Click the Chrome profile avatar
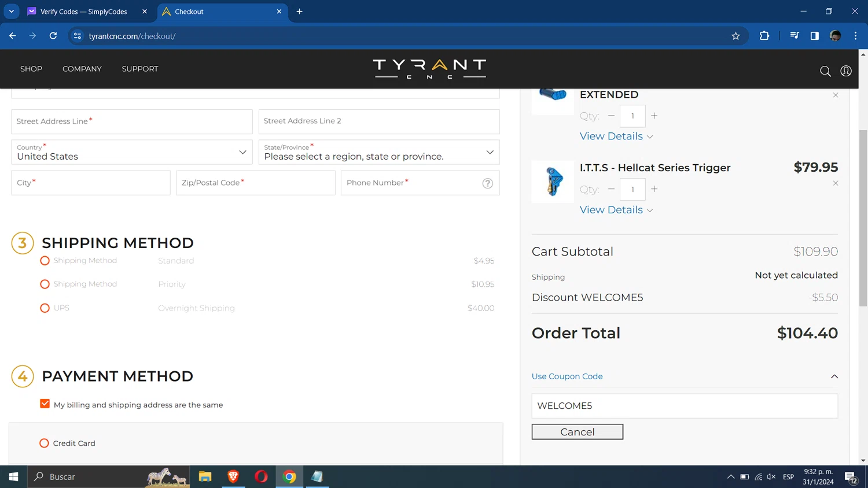Image resolution: width=868 pixels, height=488 pixels. 835,36
